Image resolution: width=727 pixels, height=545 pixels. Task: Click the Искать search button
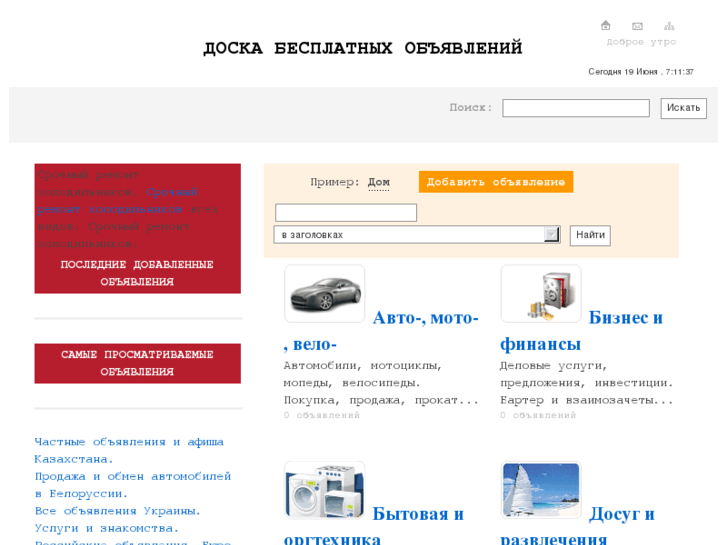(683, 108)
